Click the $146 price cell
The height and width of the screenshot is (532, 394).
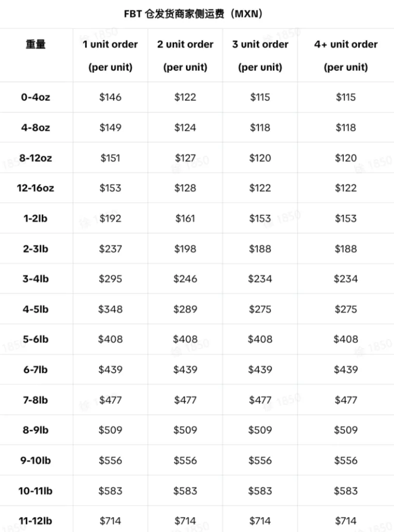tap(110, 97)
